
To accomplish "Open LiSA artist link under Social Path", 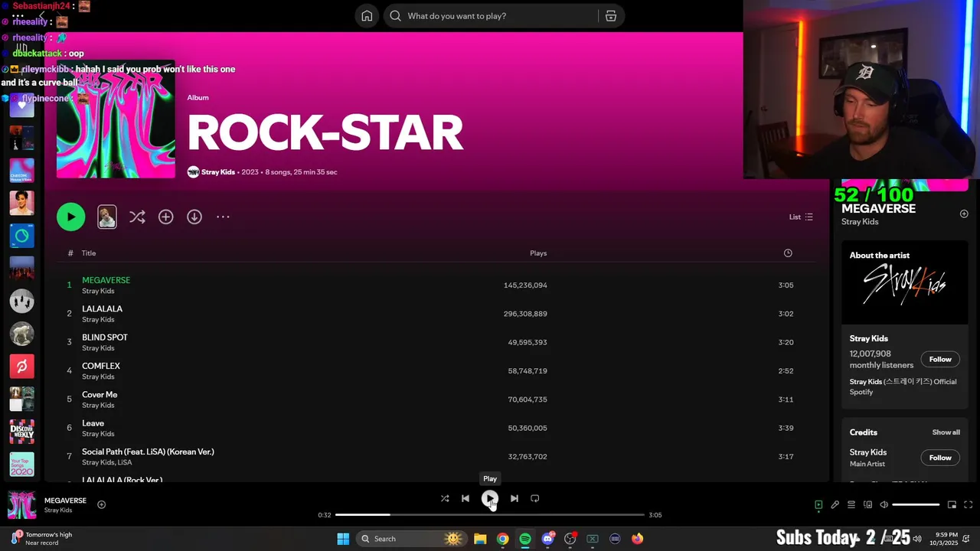I will (x=125, y=463).
